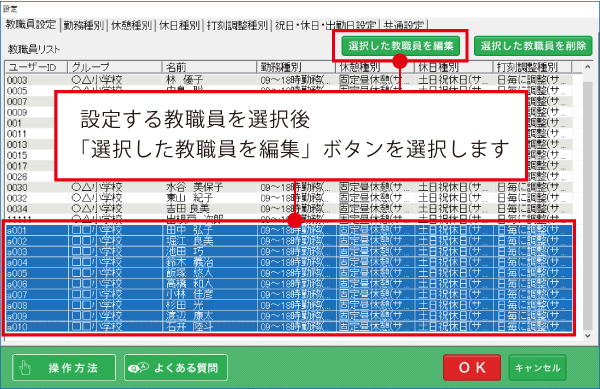Click the キャンセル button
This screenshot has height=389, width=600.
pos(537,368)
